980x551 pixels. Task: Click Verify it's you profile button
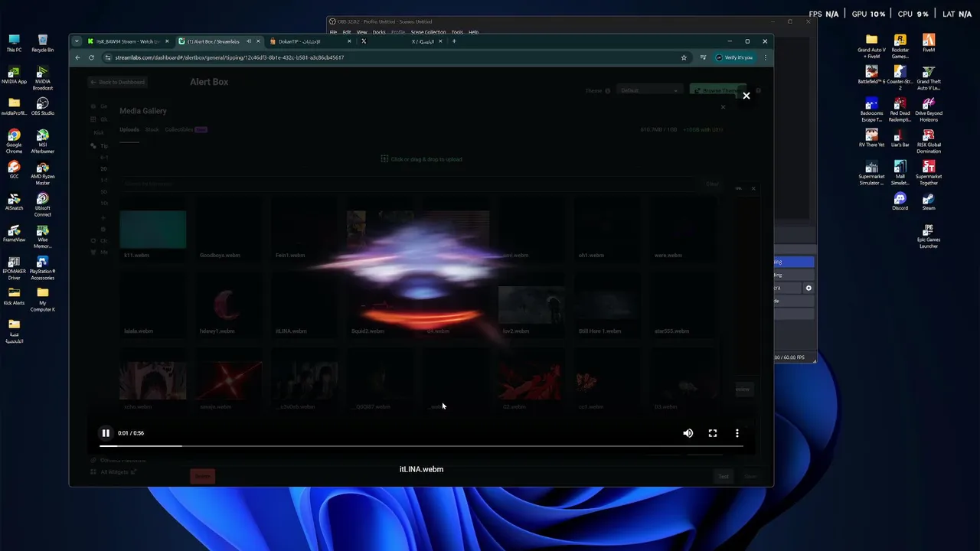734,57
